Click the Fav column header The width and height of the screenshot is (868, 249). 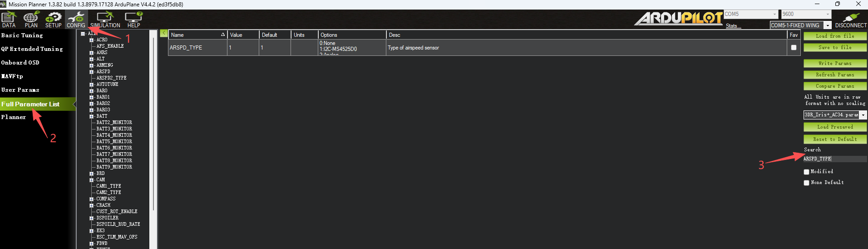(x=794, y=35)
